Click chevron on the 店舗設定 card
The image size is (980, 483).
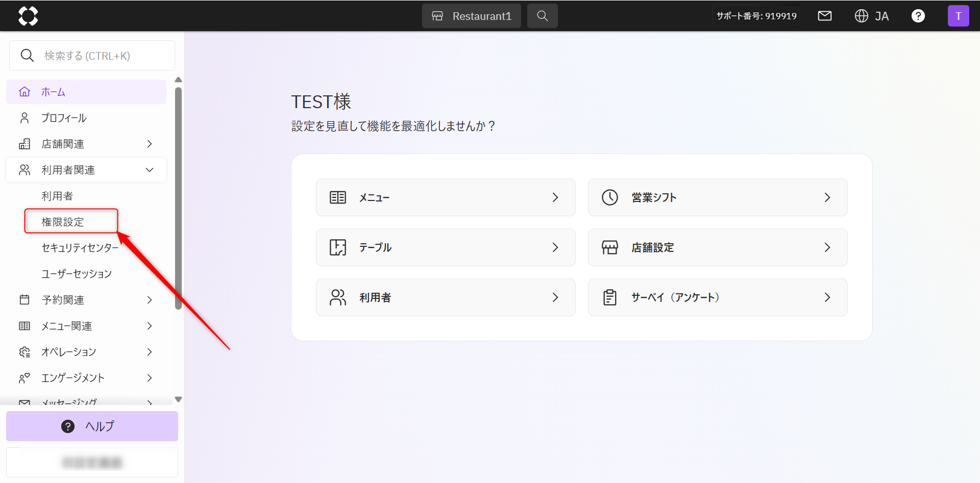(x=827, y=247)
